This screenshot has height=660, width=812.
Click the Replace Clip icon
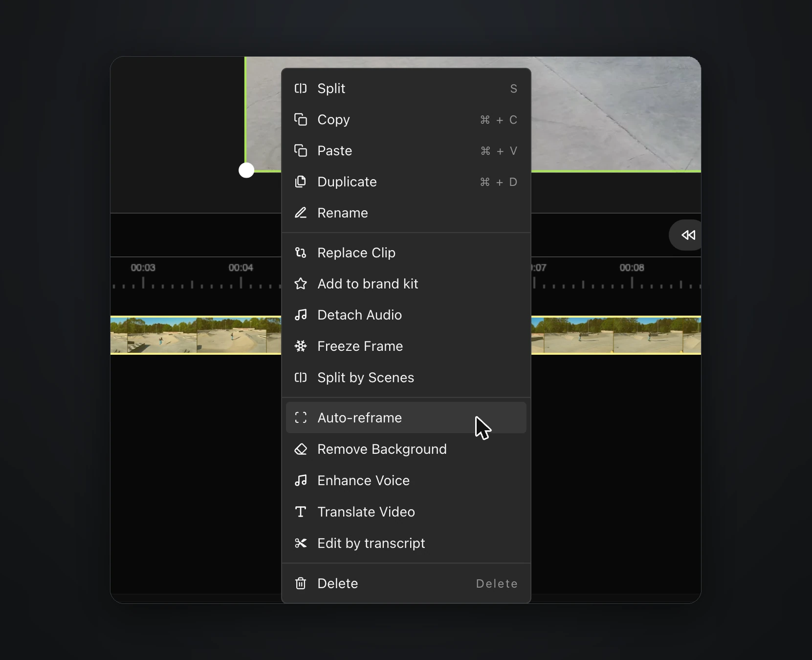click(x=301, y=253)
